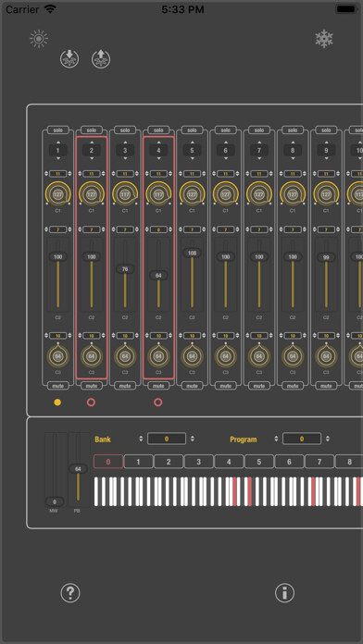Click the channel 5 fader at 108

(192, 253)
